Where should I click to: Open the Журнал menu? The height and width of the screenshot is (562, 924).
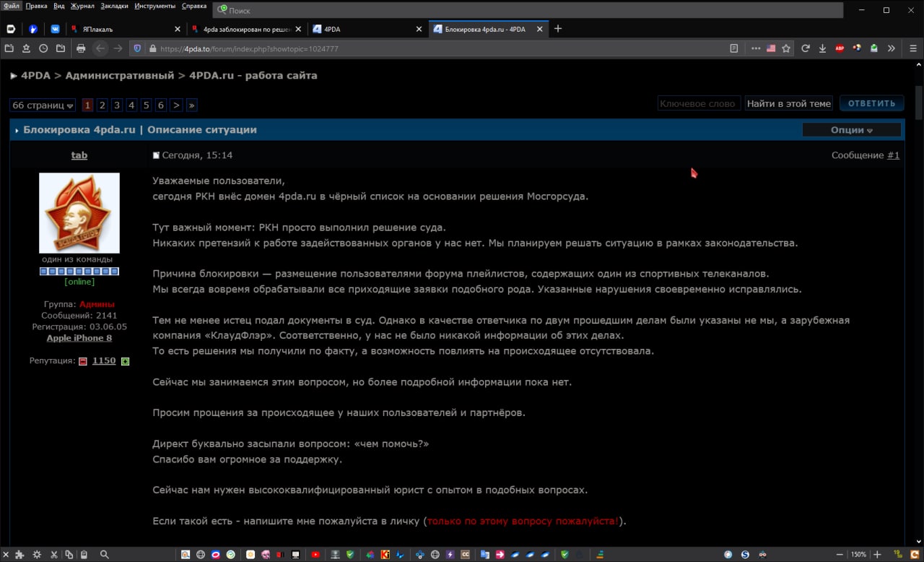pos(82,6)
